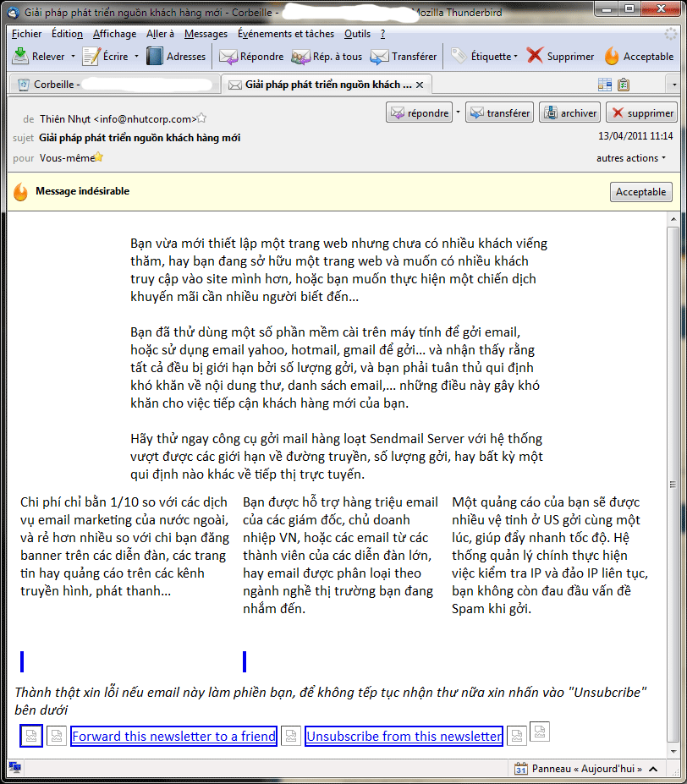Click the broken image between Forward and Unsubscribe links
The height and width of the screenshot is (784, 687).
[x=291, y=736]
